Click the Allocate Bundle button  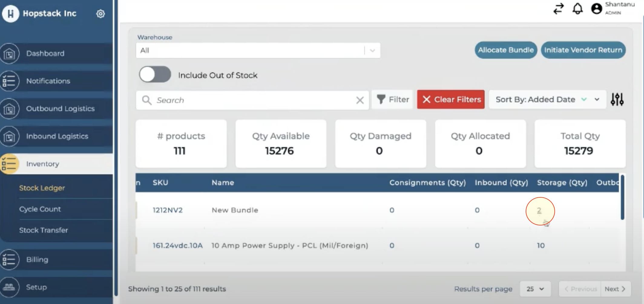[506, 50]
